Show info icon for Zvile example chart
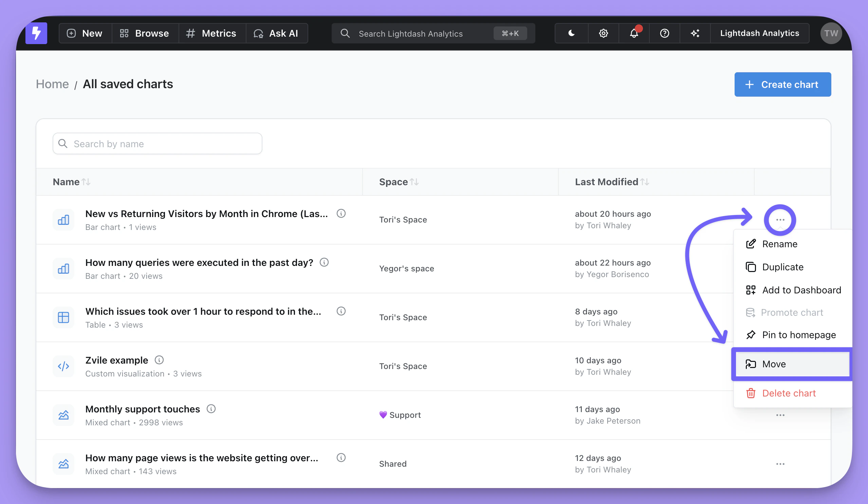The height and width of the screenshot is (504, 868). [x=159, y=360]
